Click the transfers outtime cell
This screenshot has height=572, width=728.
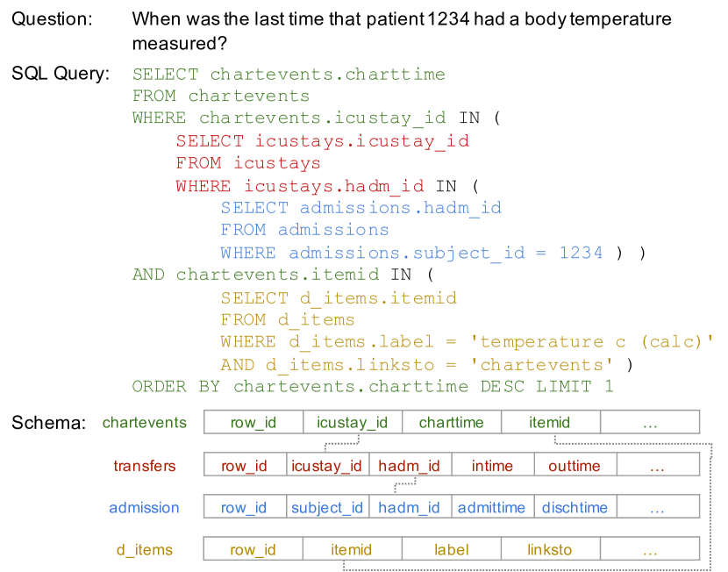tap(575, 465)
